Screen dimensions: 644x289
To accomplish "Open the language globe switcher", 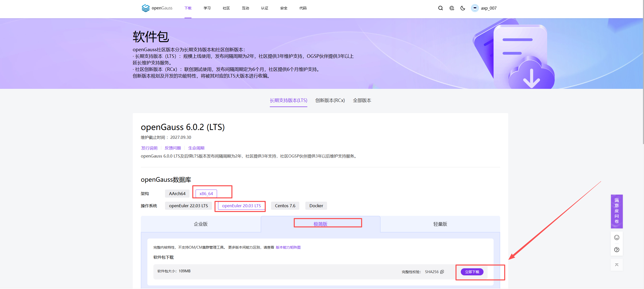I will click(x=452, y=8).
